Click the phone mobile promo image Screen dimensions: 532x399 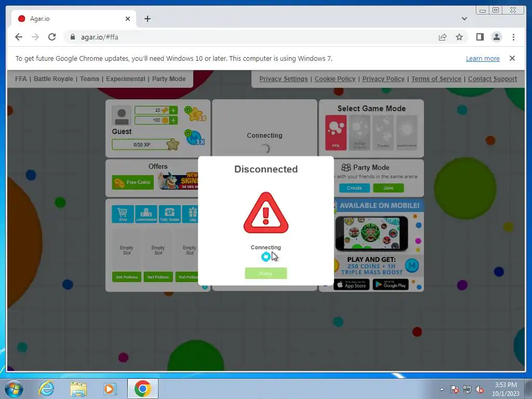371,233
